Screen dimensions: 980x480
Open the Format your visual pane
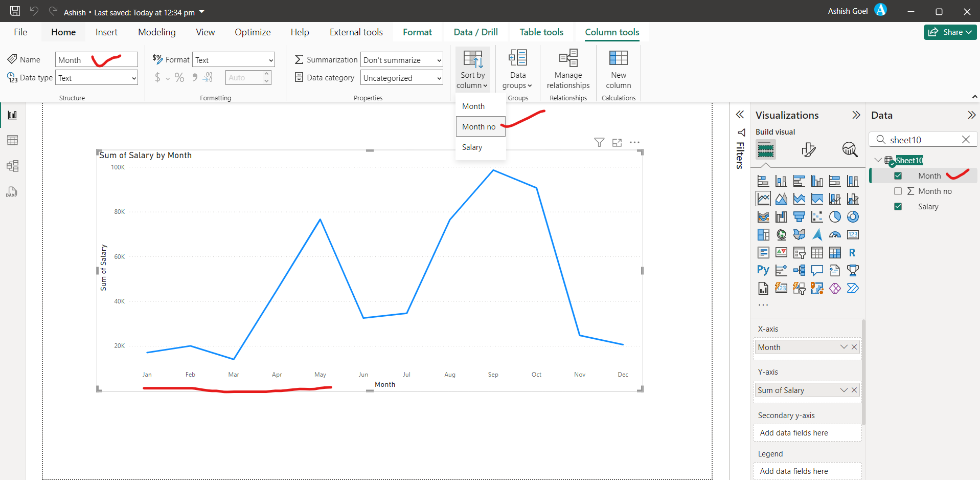pos(809,149)
